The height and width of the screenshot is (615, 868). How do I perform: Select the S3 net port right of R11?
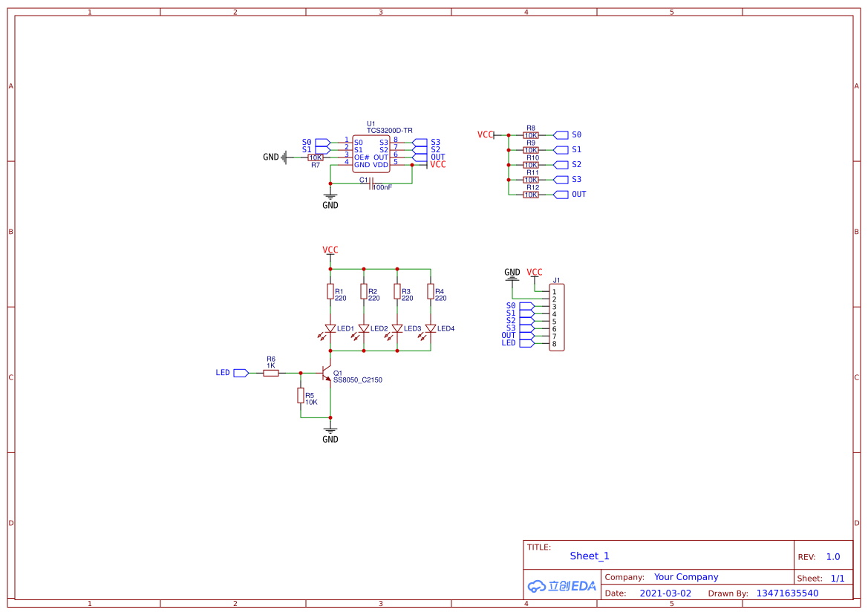(x=561, y=180)
